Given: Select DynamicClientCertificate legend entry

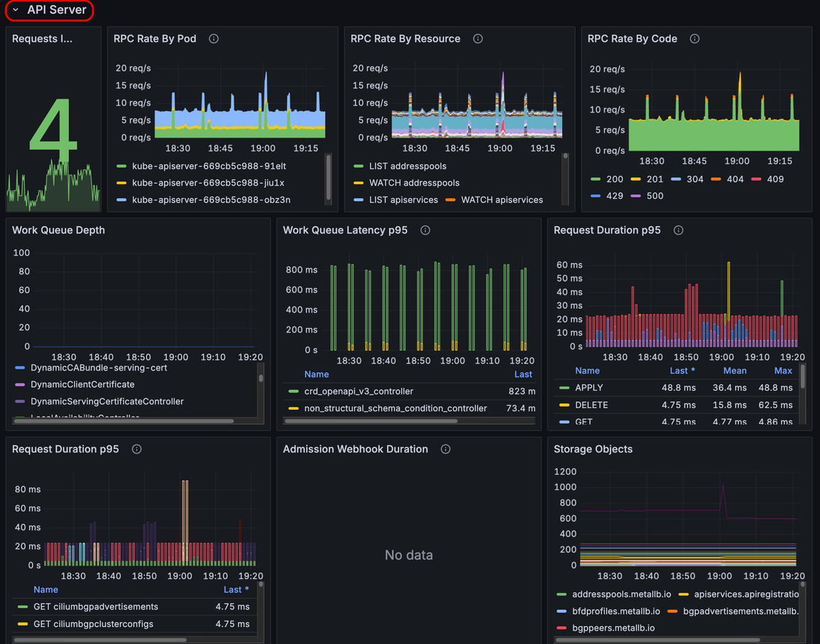Looking at the screenshot, I should coord(81,384).
